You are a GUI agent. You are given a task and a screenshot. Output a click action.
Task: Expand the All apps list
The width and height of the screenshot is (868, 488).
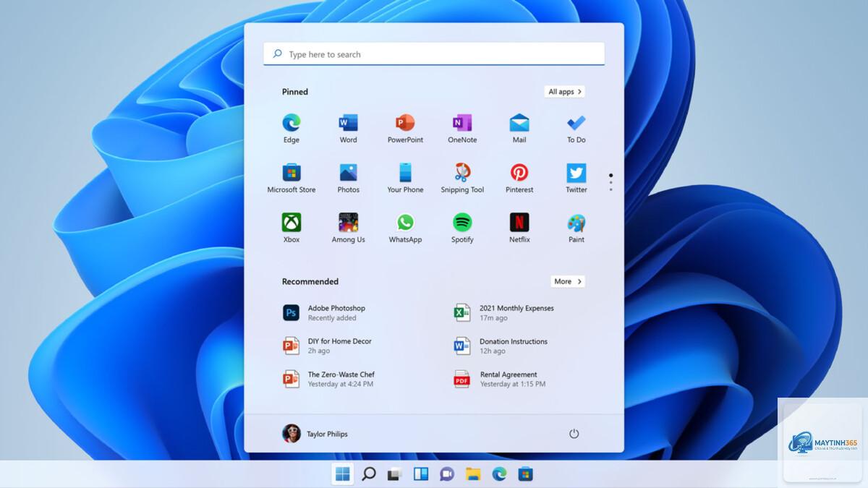coord(564,92)
